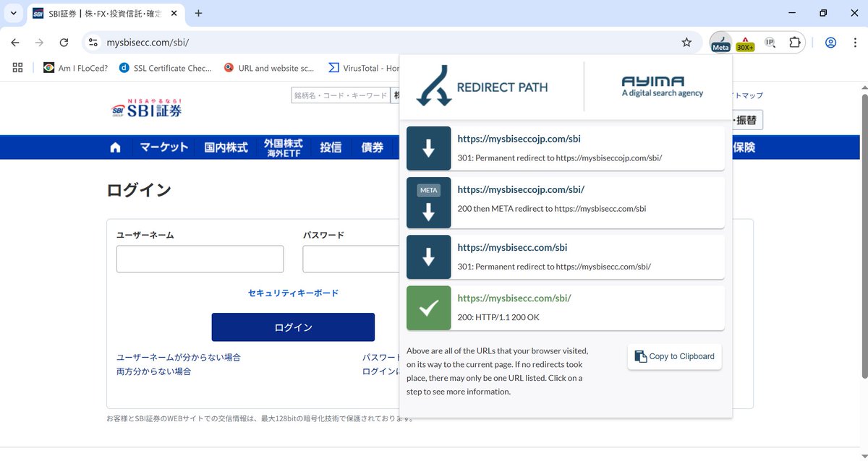Open the Redirect Path Meta extension icon

720,43
